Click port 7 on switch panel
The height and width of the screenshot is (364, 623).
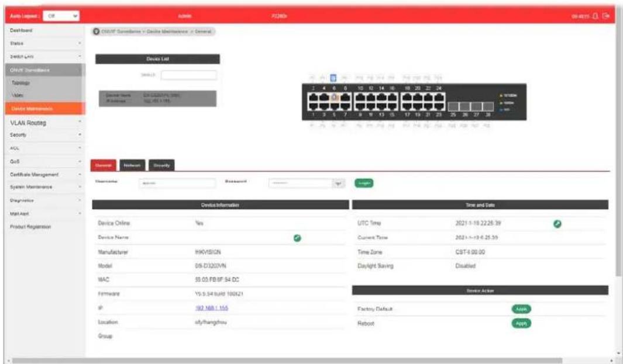click(346, 106)
